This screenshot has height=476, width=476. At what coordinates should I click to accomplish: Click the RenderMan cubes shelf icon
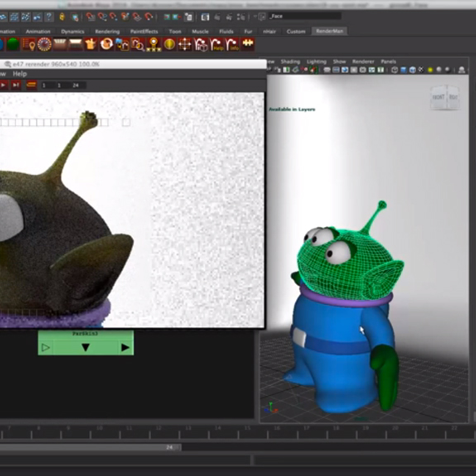201,44
